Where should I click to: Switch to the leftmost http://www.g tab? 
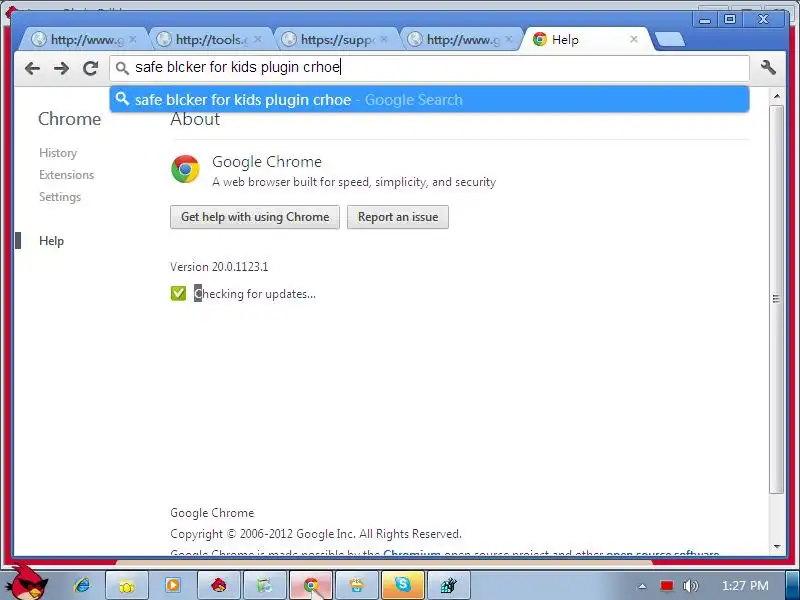tap(84, 39)
